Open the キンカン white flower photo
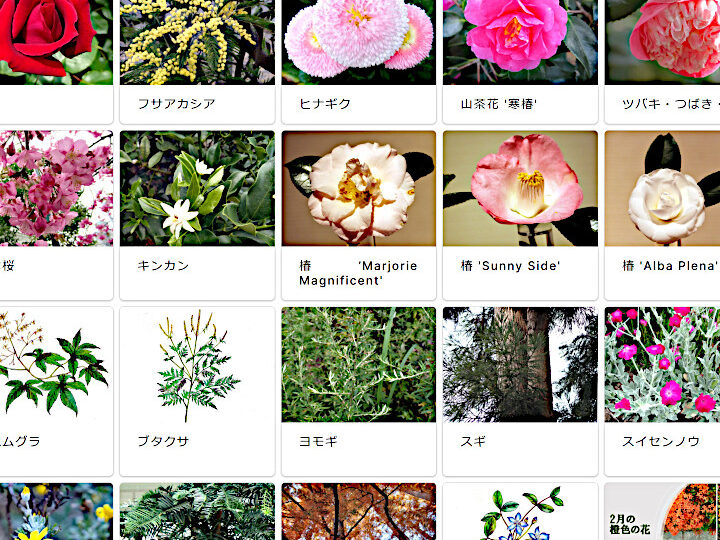 (197, 188)
